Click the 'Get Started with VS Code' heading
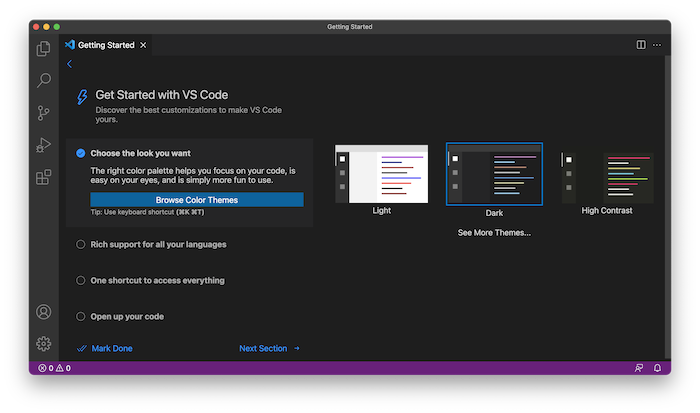This screenshot has width=700, height=413. (162, 95)
